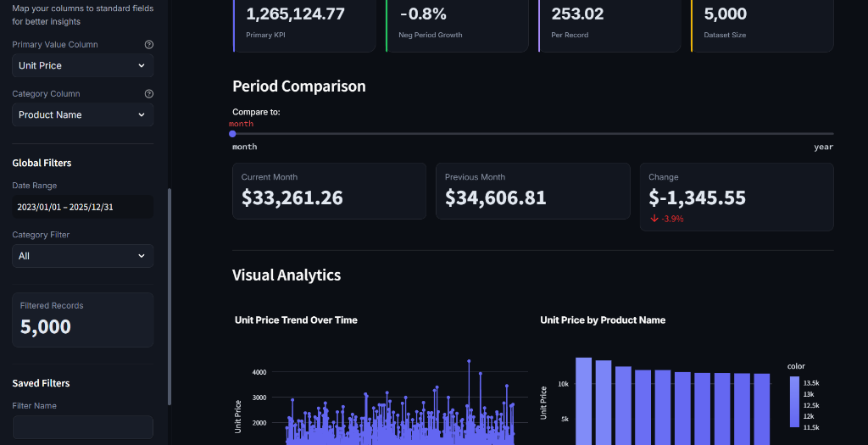Click the color scale legend bar
The height and width of the screenshot is (445, 868).
[794, 402]
